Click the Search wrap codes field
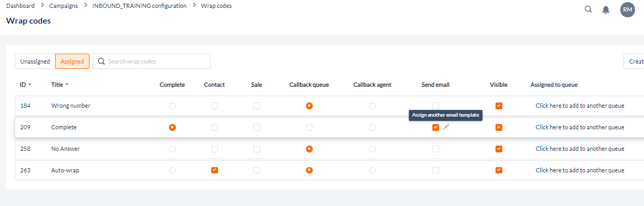The width and height of the screenshot is (644, 206). pyautogui.click(x=152, y=61)
